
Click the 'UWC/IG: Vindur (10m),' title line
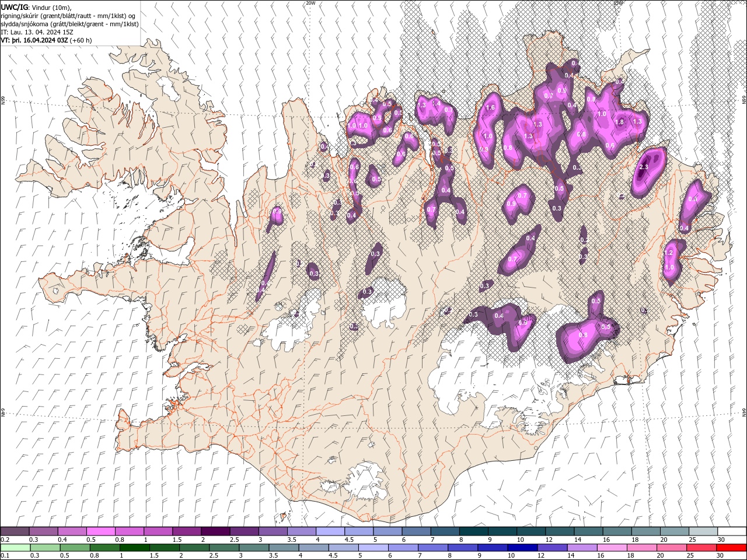click(x=36, y=7)
